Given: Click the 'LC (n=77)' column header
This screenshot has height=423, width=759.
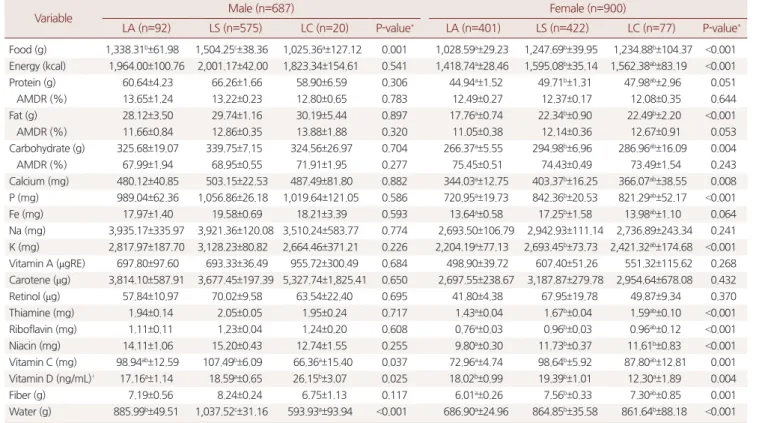Looking at the screenshot, I should (651, 28).
